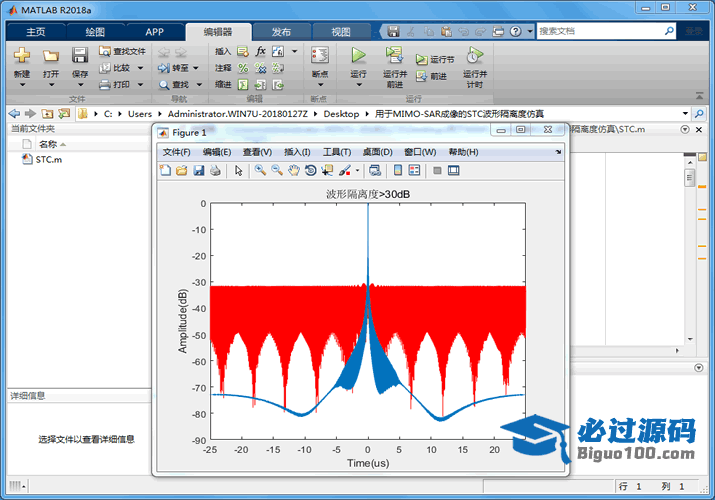715x500 pixels.
Task: Switch to the APP tab
Action: pos(154,31)
